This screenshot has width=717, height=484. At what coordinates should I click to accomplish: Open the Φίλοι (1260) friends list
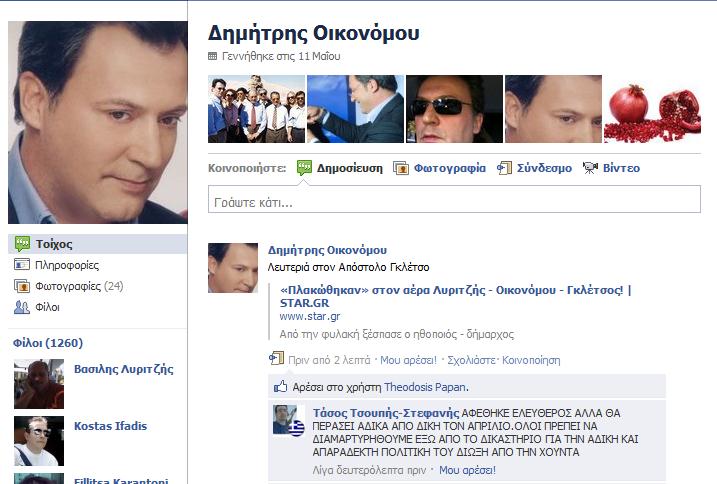coord(48,343)
